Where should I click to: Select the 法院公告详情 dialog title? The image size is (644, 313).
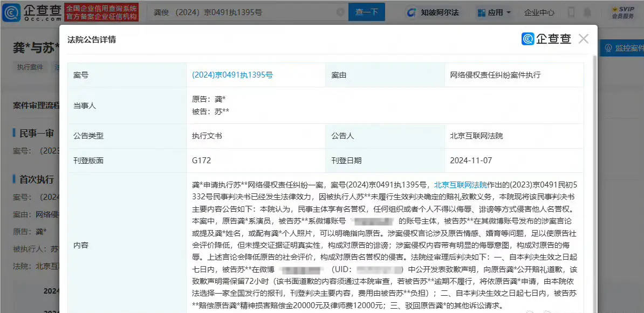(92, 40)
